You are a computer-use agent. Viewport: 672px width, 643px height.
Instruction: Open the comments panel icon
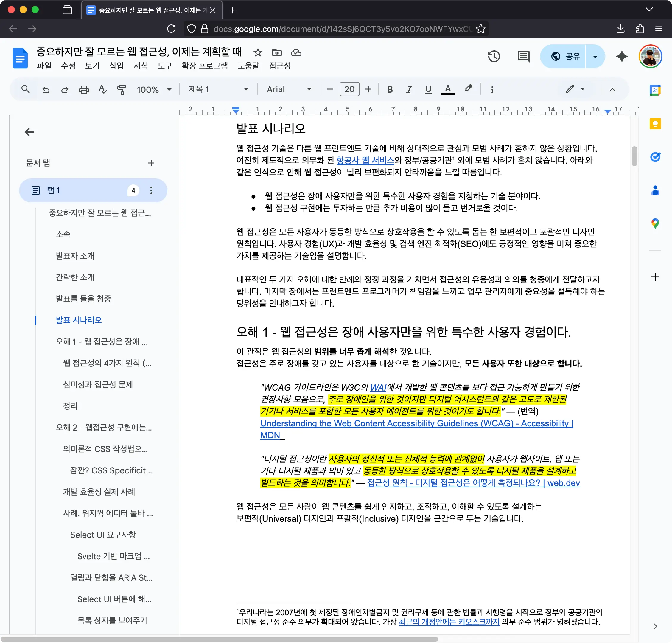click(523, 56)
